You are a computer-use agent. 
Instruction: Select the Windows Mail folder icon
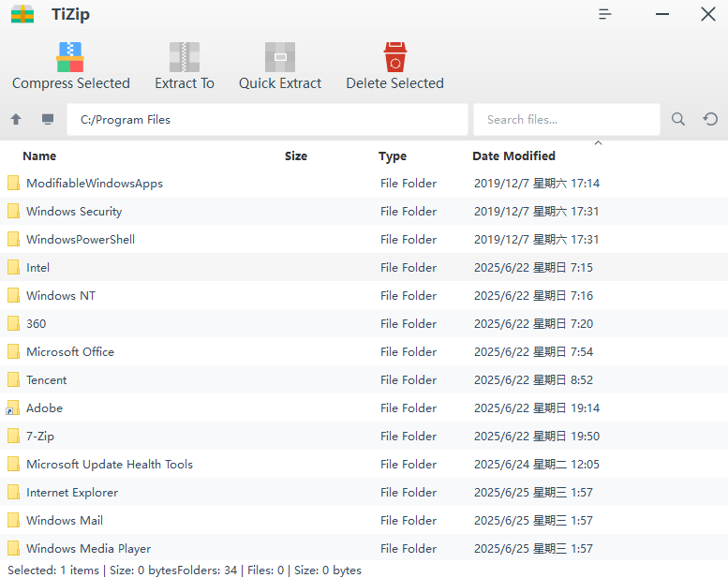tap(13, 520)
